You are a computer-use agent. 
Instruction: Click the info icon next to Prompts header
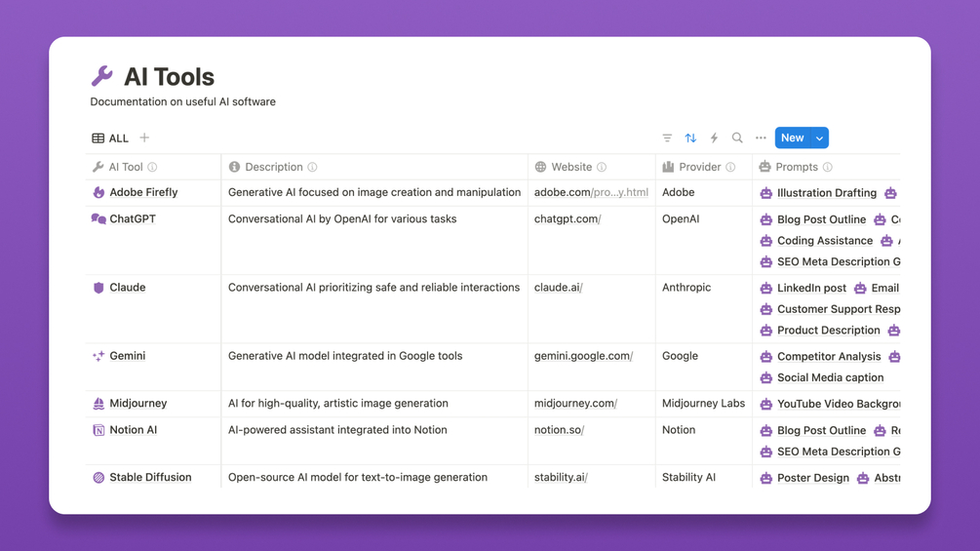pyautogui.click(x=828, y=167)
